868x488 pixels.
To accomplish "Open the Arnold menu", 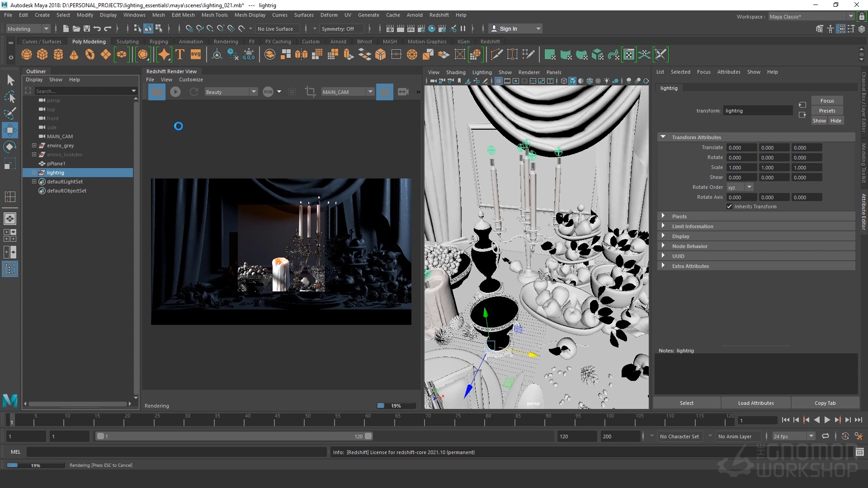I will tap(415, 14).
